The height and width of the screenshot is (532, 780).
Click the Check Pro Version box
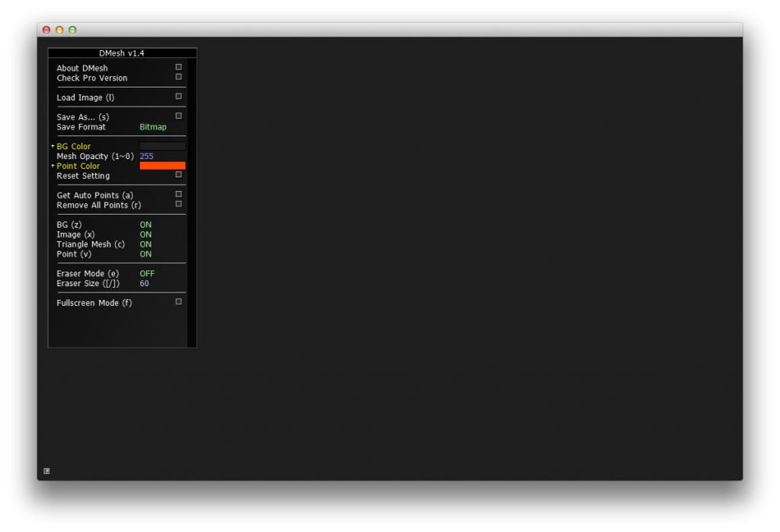pyautogui.click(x=178, y=77)
